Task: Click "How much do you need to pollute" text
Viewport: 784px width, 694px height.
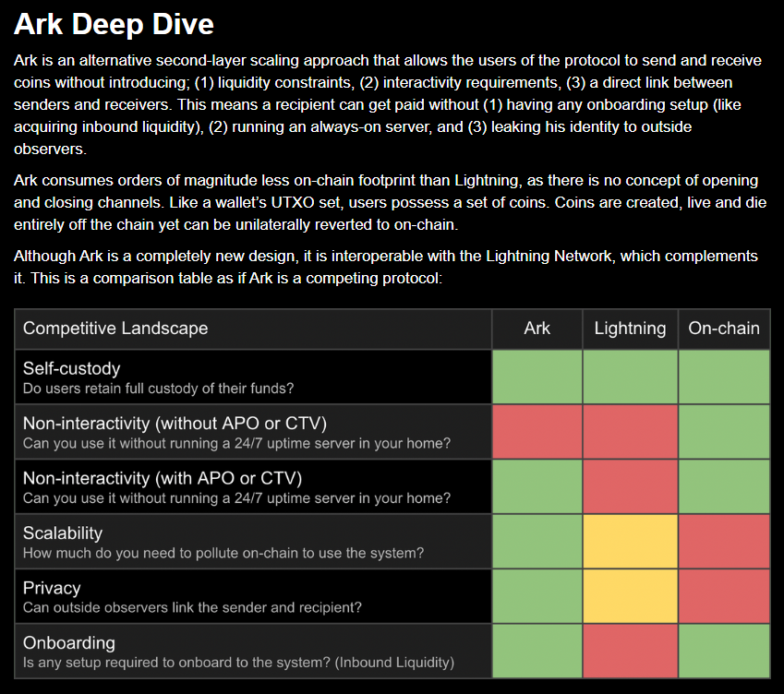Action: click(x=223, y=553)
